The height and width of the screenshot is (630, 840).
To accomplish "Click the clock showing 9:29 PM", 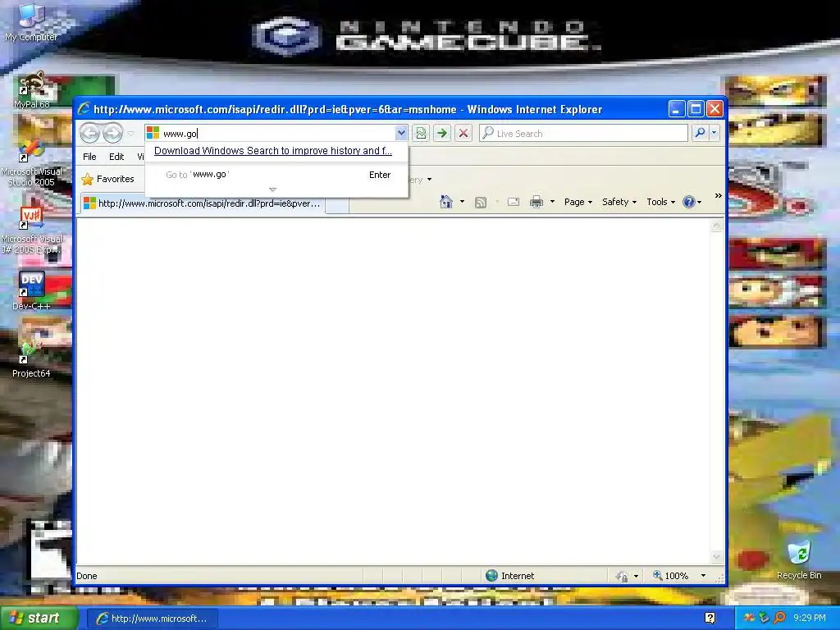I will click(x=810, y=619).
